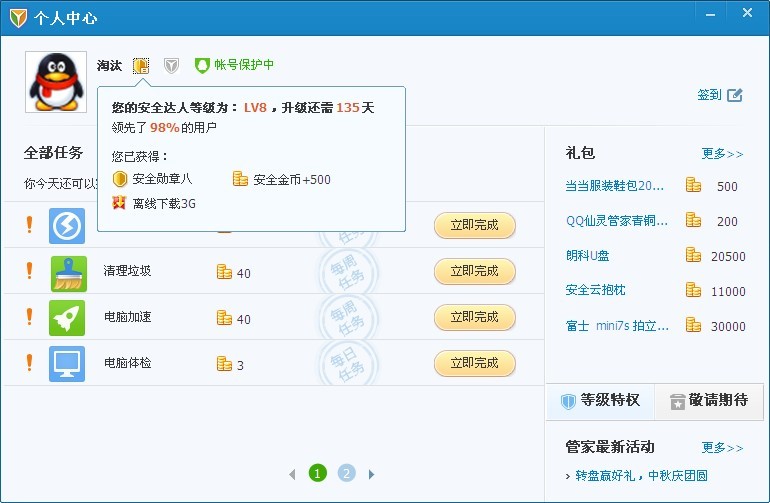Image resolution: width=770 pixels, height=503 pixels.
Task: Select task page 1
Action: 318,474
